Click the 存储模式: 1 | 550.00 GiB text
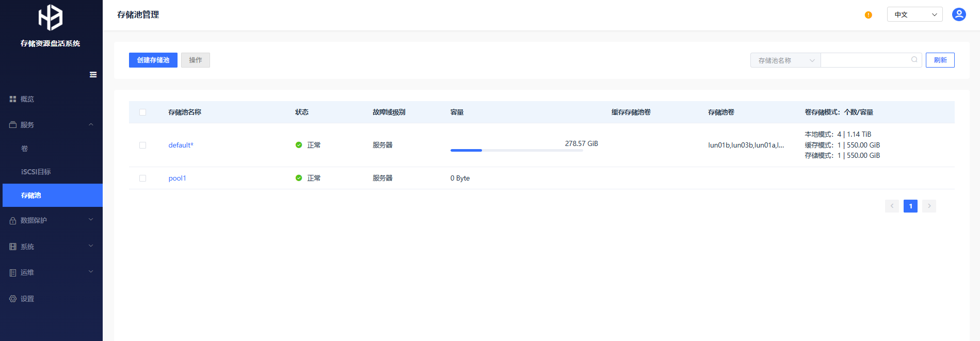This screenshot has width=980, height=341. (x=842, y=155)
